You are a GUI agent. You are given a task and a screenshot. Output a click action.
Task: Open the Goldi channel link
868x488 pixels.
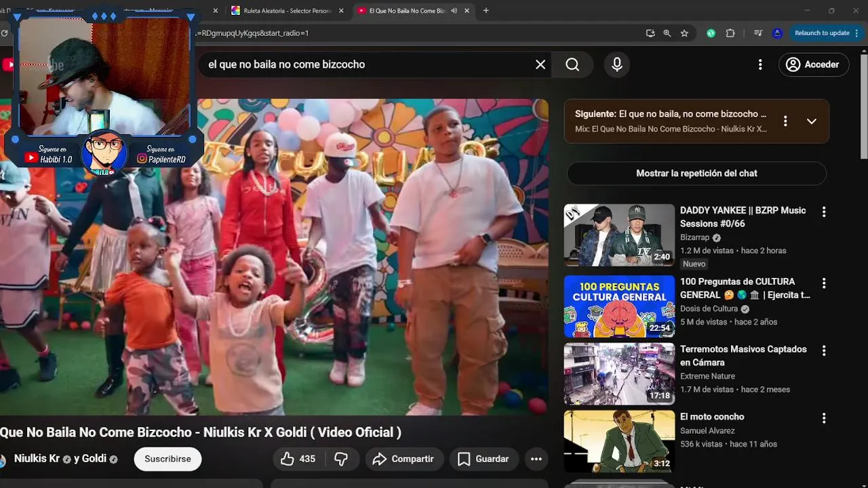94,459
